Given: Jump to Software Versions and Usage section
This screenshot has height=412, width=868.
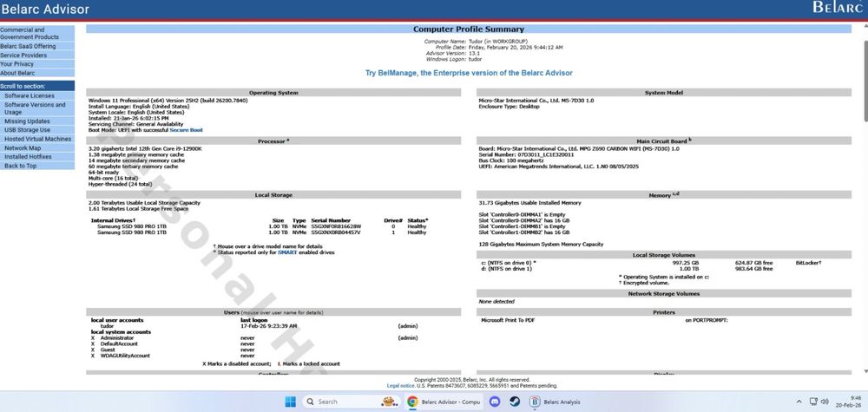Looking at the screenshot, I should 37,108.
